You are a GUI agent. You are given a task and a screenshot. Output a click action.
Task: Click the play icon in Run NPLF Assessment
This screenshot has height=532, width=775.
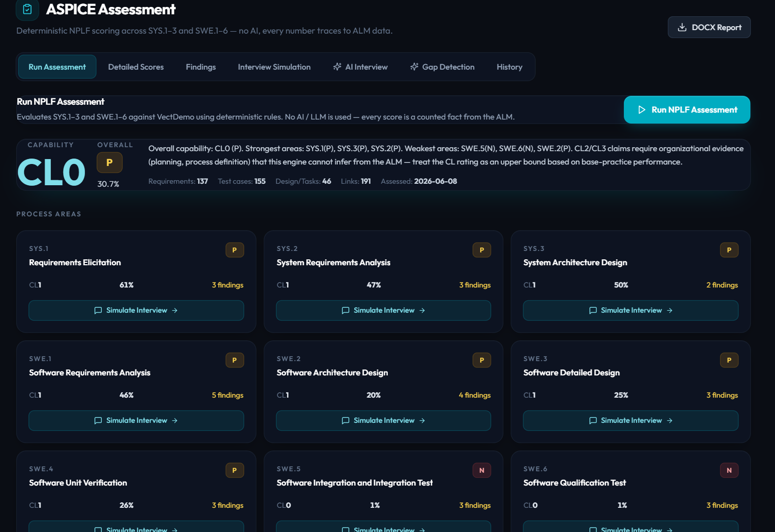[x=642, y=110]
